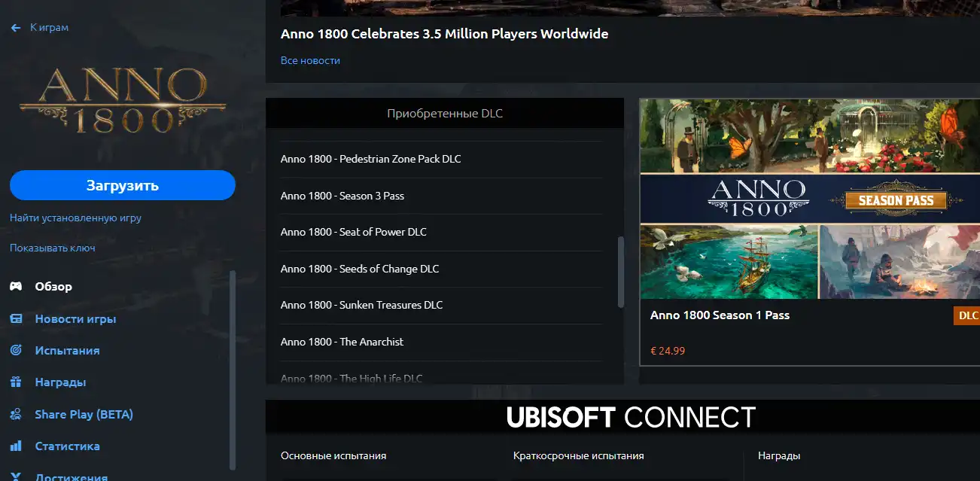
Task: Open the Обзор section label
Action: (53, 287)
